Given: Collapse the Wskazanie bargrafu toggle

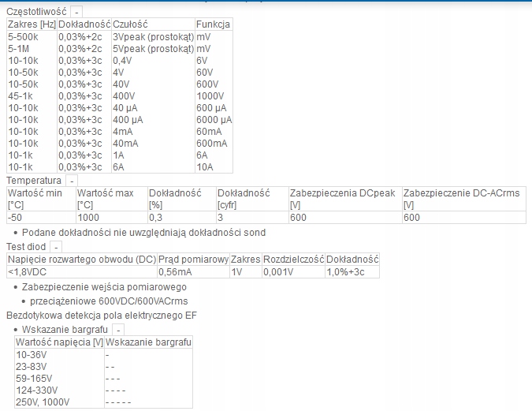Looking at the screenshot, I should [x=118, y=330].
